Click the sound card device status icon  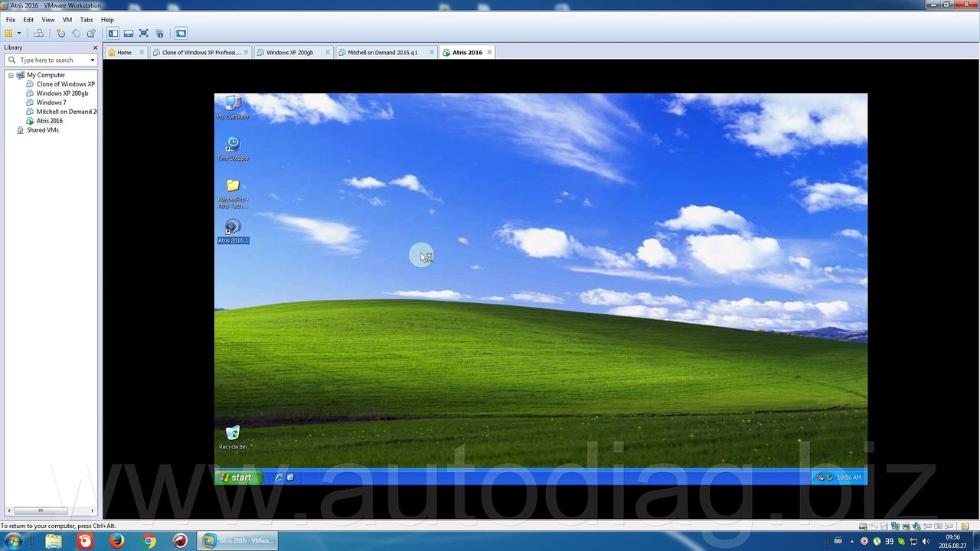[x=916, y=527]
